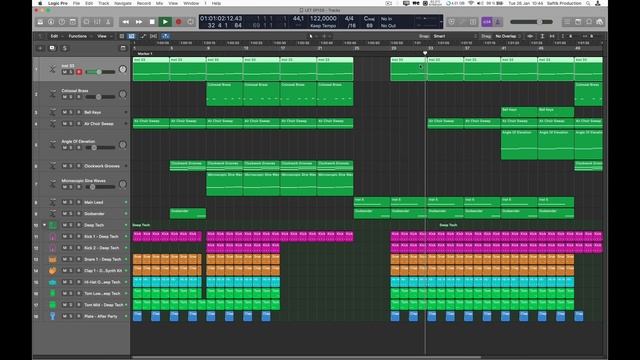Open the Library panel from the control bar
The height and width of the screenshot is (360, 640).
(x=40, y=22)
